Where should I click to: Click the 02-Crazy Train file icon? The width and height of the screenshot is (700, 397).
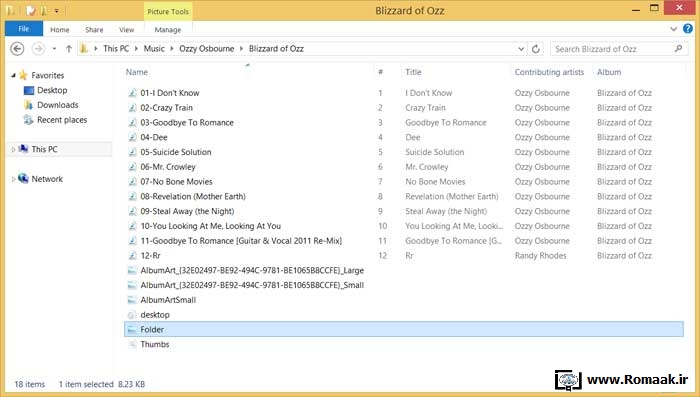pyautogui.click(x=132, y=108)
